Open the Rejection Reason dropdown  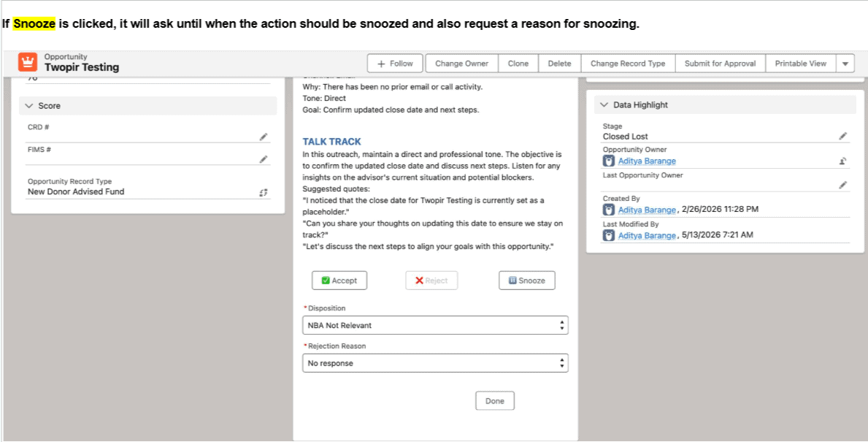pyautogui.click(x=435, y=363)
